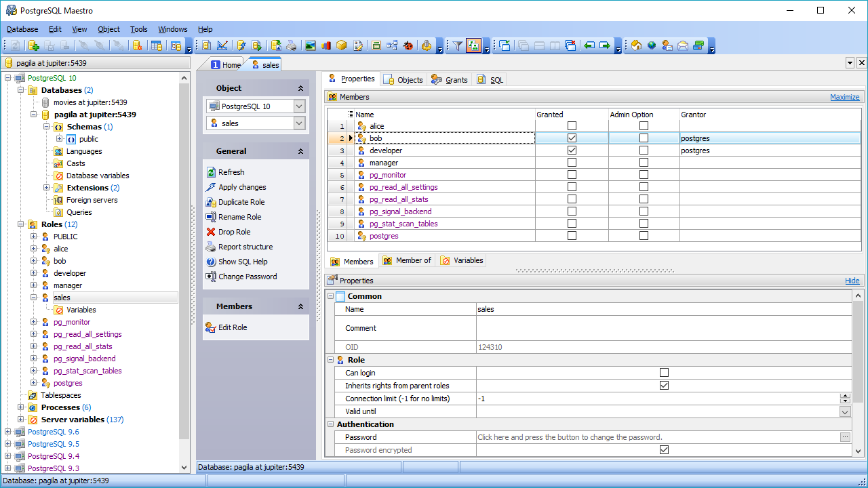Click the Maximize link in Members header
Viewport: 868px width, 488px height.
pos(844,97)
